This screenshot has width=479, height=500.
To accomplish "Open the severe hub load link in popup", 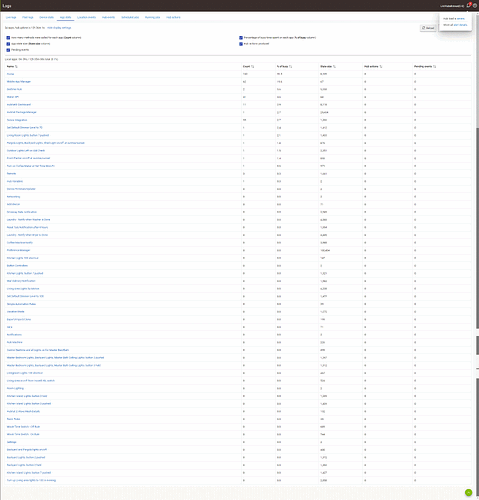I will (x=461, y=19).
